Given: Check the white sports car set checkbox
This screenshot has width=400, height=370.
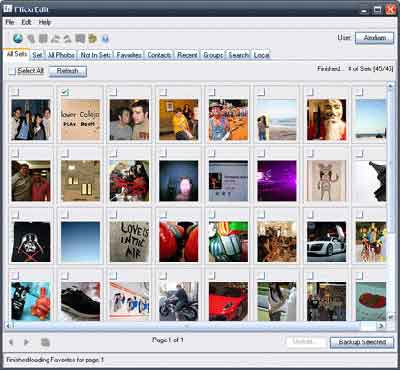Looking at the screenshot, I should (310, 213).
